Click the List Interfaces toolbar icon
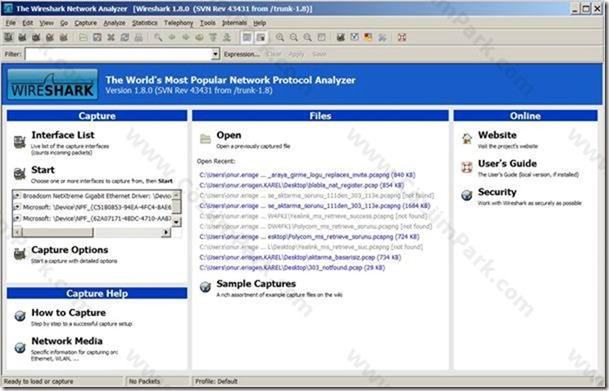This screenshot has width=609, height=391. pos(9,37)
